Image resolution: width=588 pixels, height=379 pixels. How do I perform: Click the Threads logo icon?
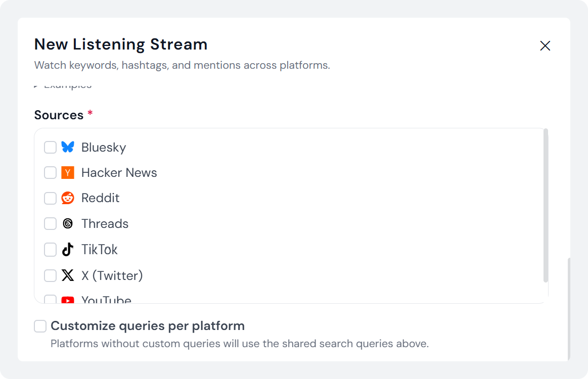point(68,224)
